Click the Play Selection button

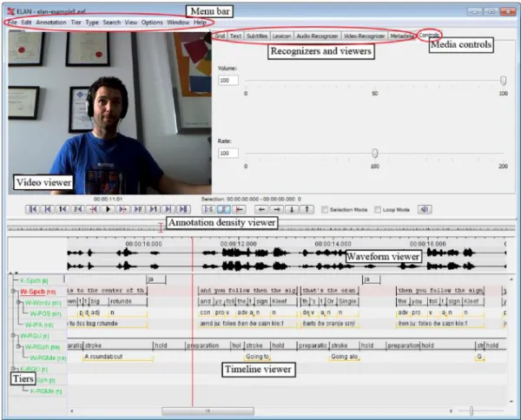click(208, 209)
